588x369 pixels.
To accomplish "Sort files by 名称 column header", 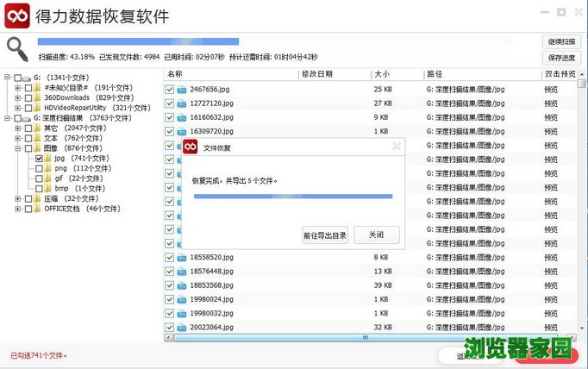I will coord(228,74).
